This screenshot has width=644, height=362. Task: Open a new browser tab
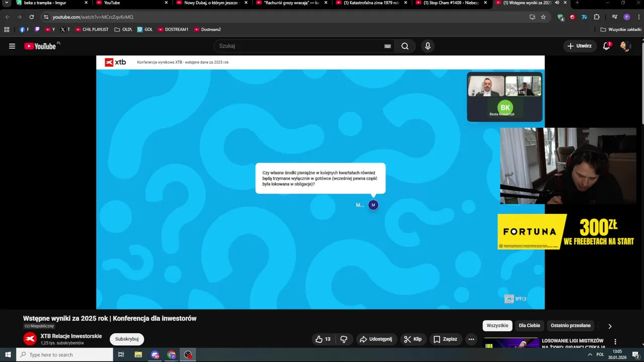[x=577, y=3]
